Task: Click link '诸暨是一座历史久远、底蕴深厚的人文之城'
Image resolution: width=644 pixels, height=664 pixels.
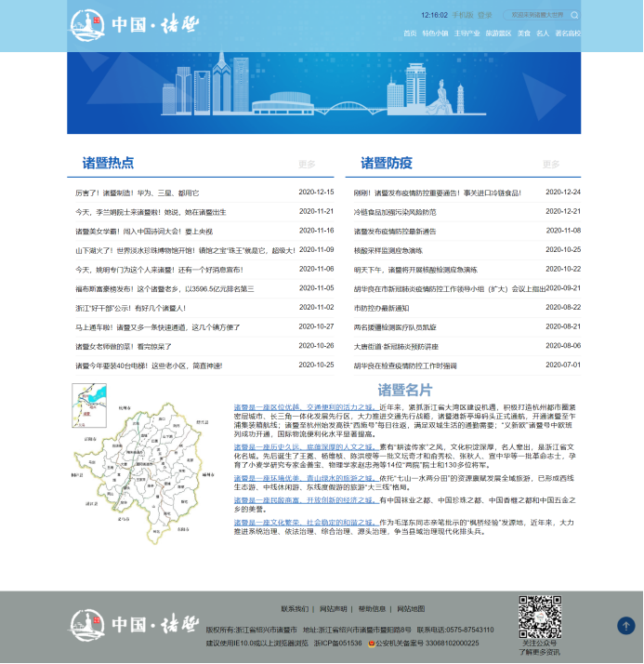Action: click(305, 447)
